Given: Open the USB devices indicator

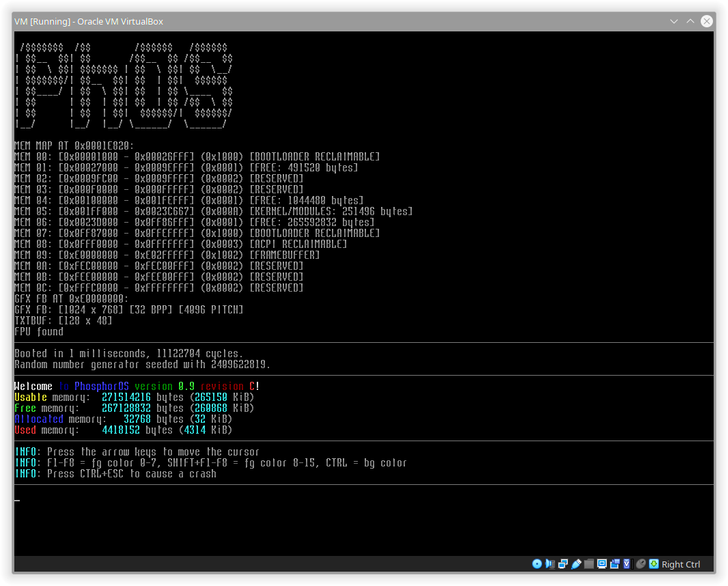Looking at the screenshot, I should pos(576,563).
